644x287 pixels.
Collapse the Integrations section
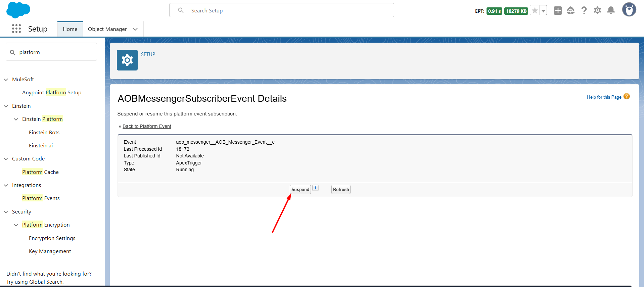[x=6, y=185]
